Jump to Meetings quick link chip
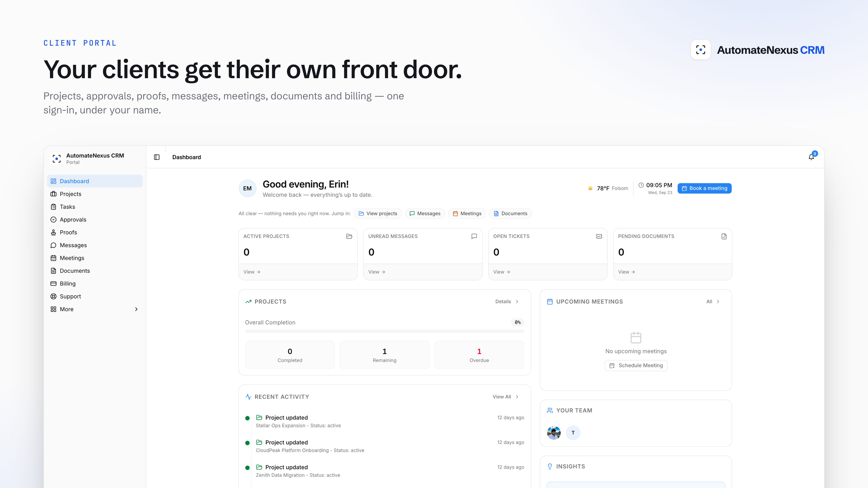Image resolution: width=868 pixels, height=488 pixels. 467,213
